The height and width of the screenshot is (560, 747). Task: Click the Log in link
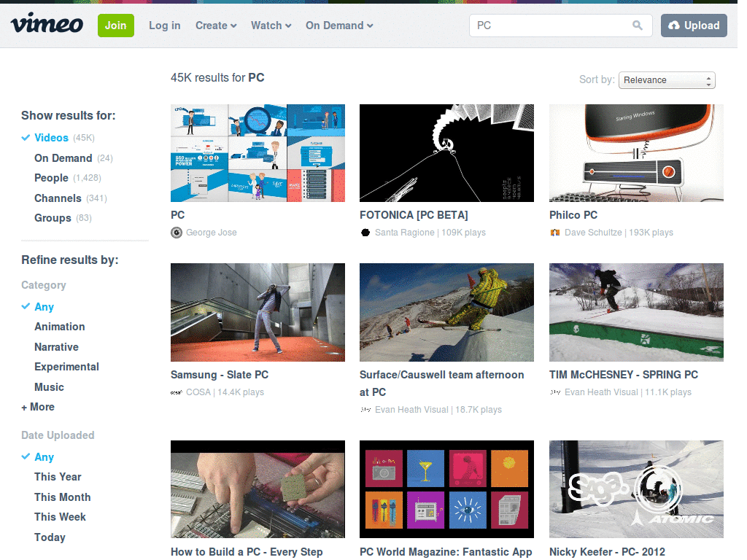[164, 26]
